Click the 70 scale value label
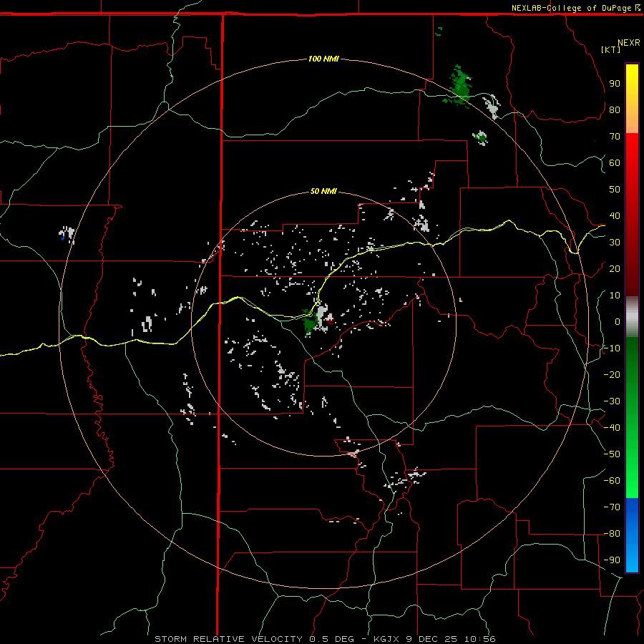Viewport: 644px width, 644px height. pyautogui.click(x=615, y=137)
